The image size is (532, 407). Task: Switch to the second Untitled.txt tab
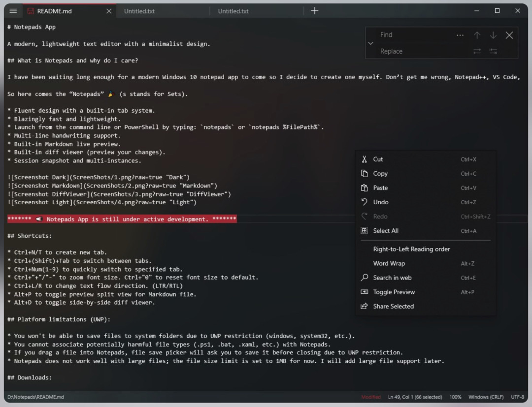257,11
